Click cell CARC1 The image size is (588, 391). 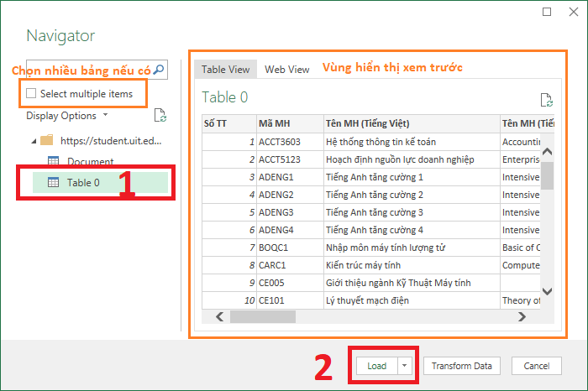(x=290, y=265)
